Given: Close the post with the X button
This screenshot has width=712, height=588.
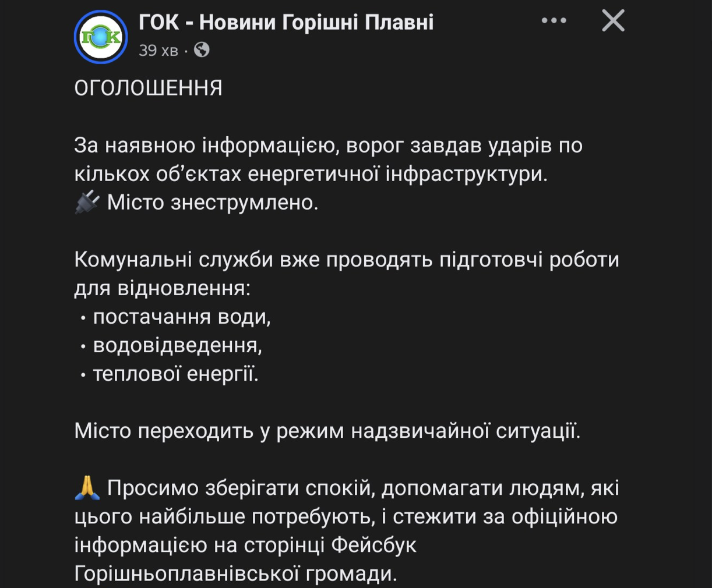Looking at the screenshot, I should [613, 21].
